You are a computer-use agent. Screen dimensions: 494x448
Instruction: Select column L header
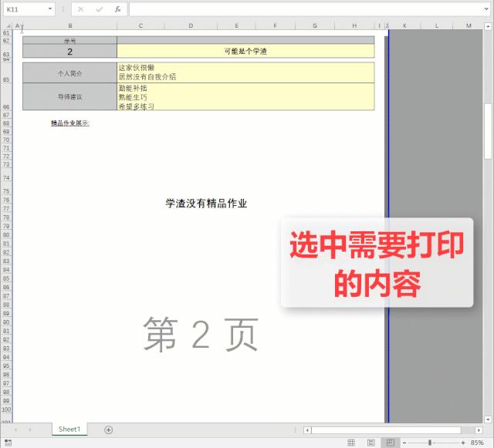pyautogui.click(x=436, y=25)
